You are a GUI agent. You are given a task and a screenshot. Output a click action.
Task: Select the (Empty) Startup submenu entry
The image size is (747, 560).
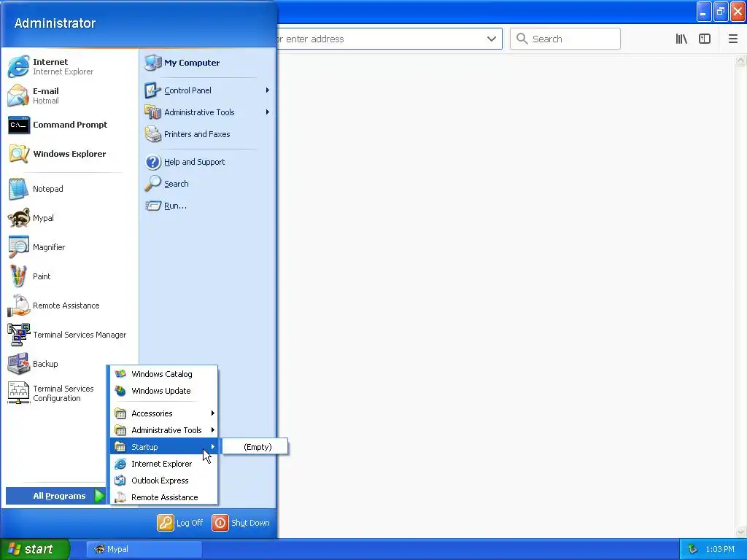point(255,447)
